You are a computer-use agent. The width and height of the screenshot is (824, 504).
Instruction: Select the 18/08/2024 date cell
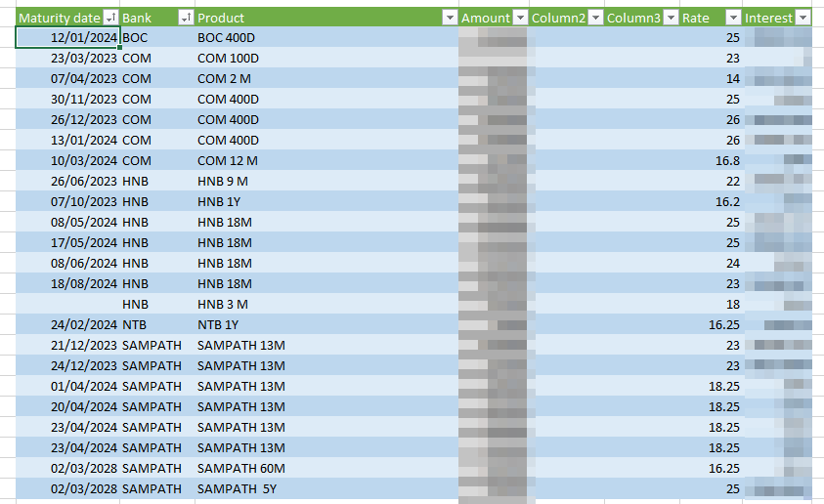click(x=67, y=283)
